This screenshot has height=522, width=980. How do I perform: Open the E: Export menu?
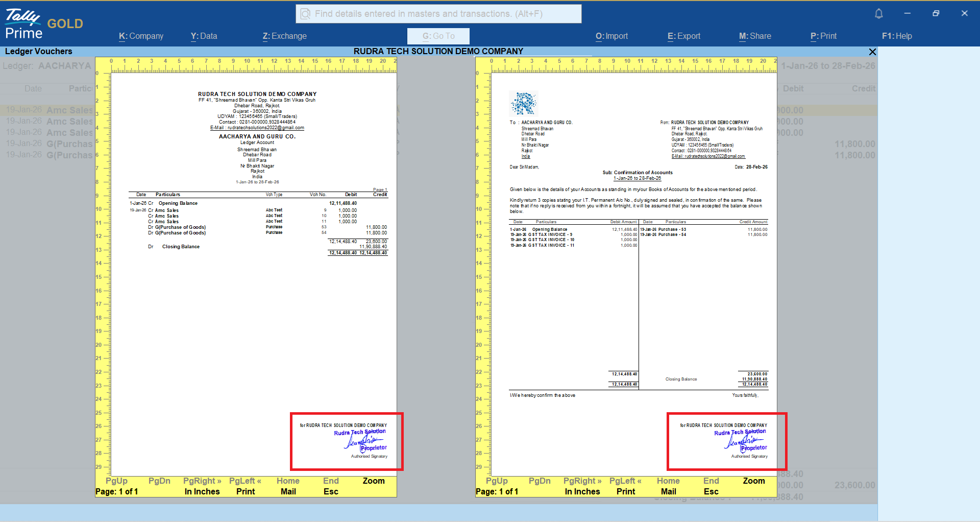(x=683, y=36)
